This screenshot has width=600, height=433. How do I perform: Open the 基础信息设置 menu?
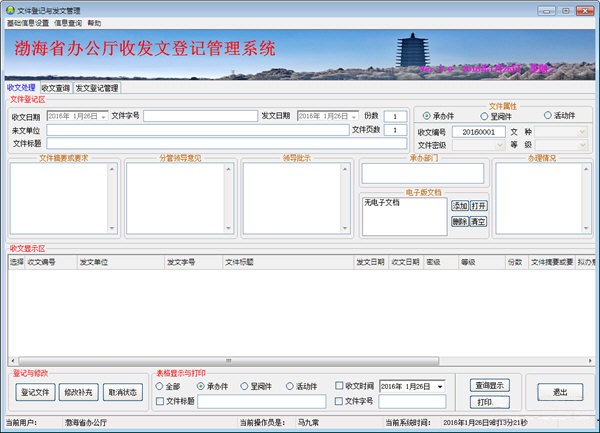27,22
